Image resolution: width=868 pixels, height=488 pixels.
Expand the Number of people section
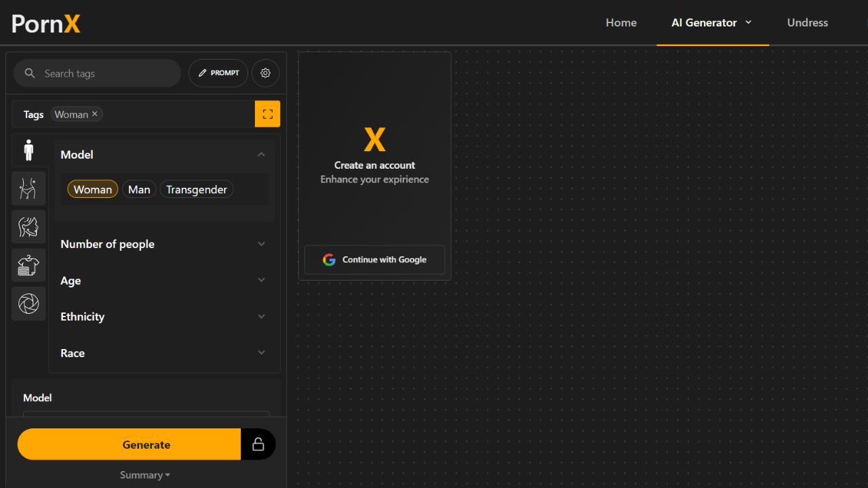164,244
